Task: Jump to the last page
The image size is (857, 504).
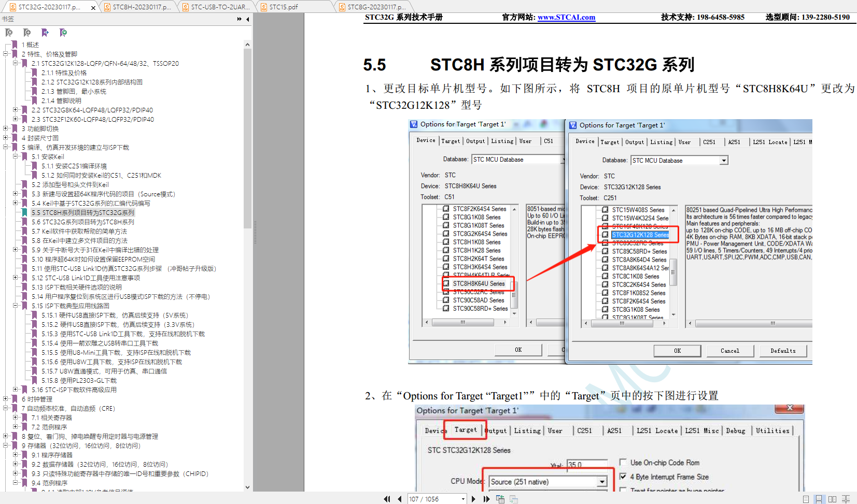Action: [x=486, y=499]
